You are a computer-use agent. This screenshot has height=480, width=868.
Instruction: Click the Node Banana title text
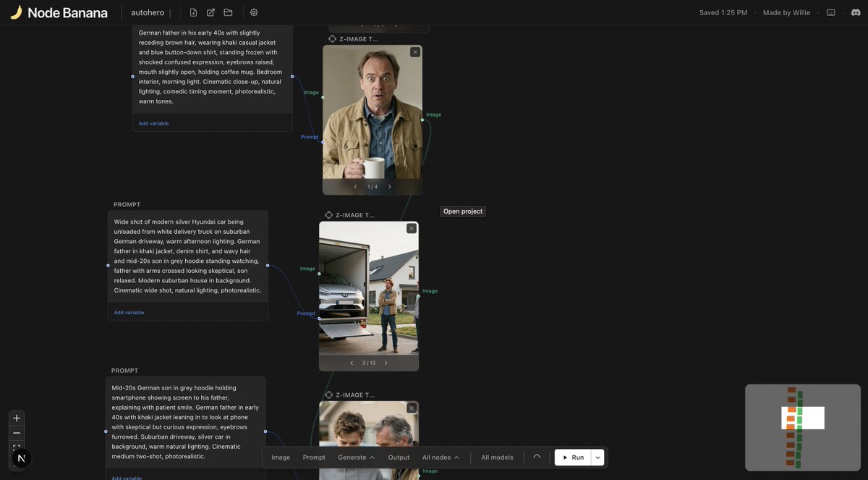pyautogui.click(x=67, y=12)
